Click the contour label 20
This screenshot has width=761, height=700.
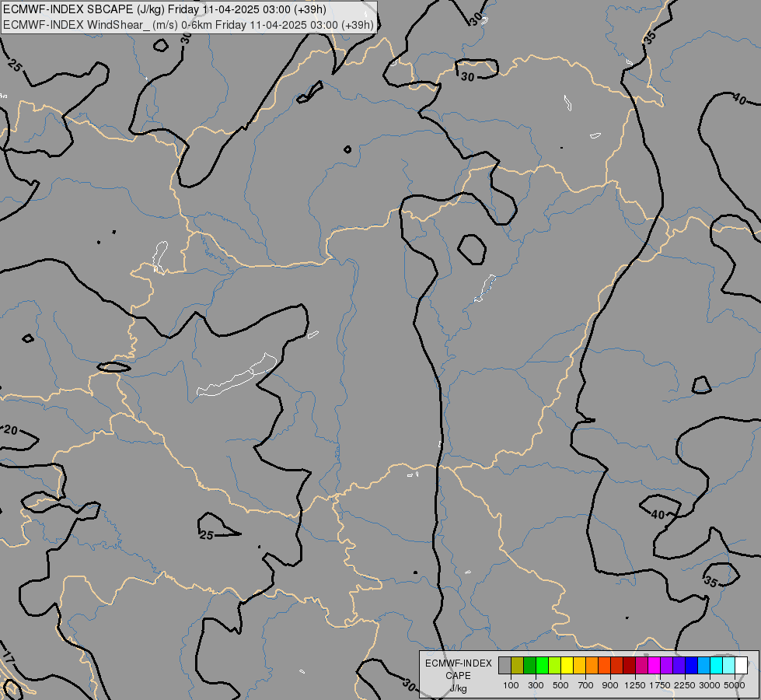(10, 430)
